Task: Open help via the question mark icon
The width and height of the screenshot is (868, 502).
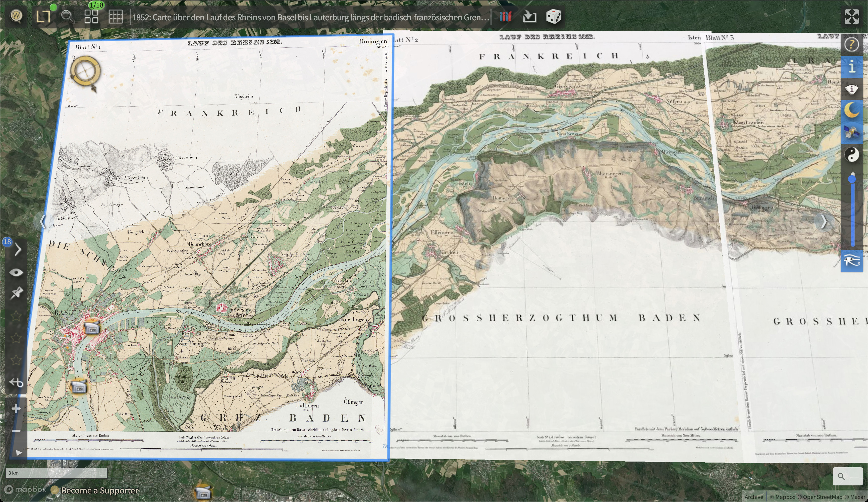Action: (851, 44)
